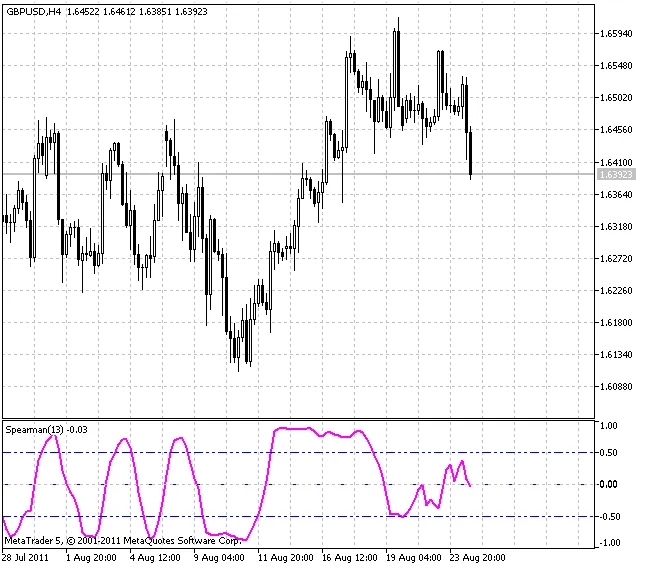647x569 pixels.
Task: Select the 28 Jul 2011 date label
Action: (x=26, y=556)
